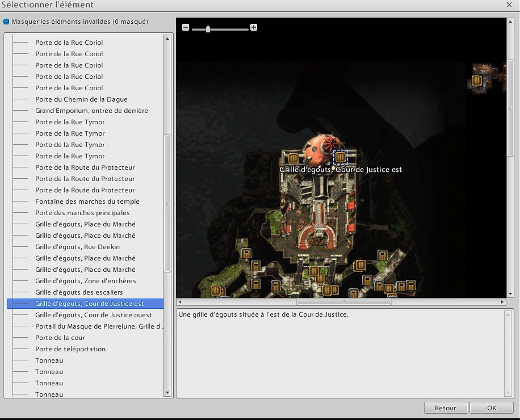Viewport: 520px width, 420px height.
Task: Select 'Porte du Chemin de la Dague'
Action: [x=81, y=99]
